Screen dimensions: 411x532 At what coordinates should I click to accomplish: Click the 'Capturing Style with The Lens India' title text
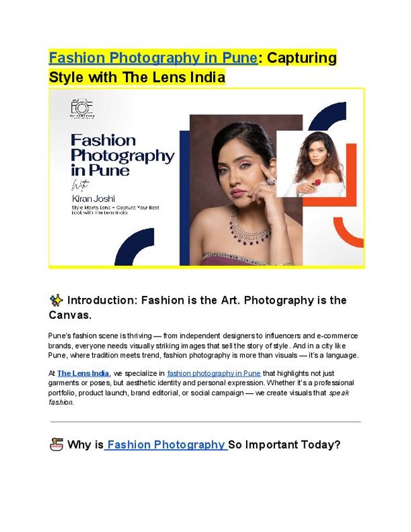(x=193, y=67)
